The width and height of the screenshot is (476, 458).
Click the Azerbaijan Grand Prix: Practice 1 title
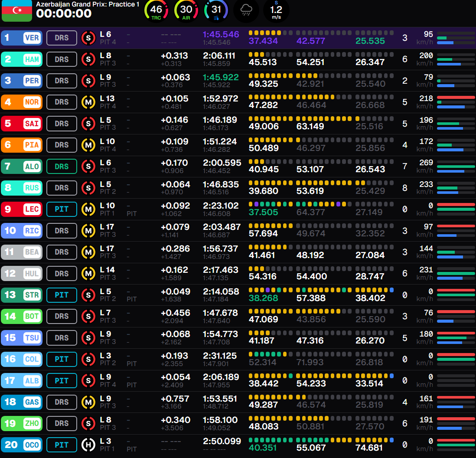click(88, 4)
